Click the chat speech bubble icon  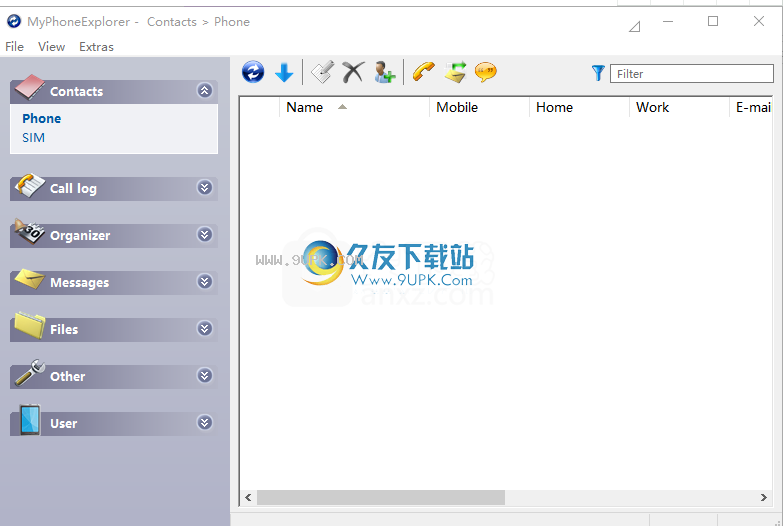pos(486,72)
